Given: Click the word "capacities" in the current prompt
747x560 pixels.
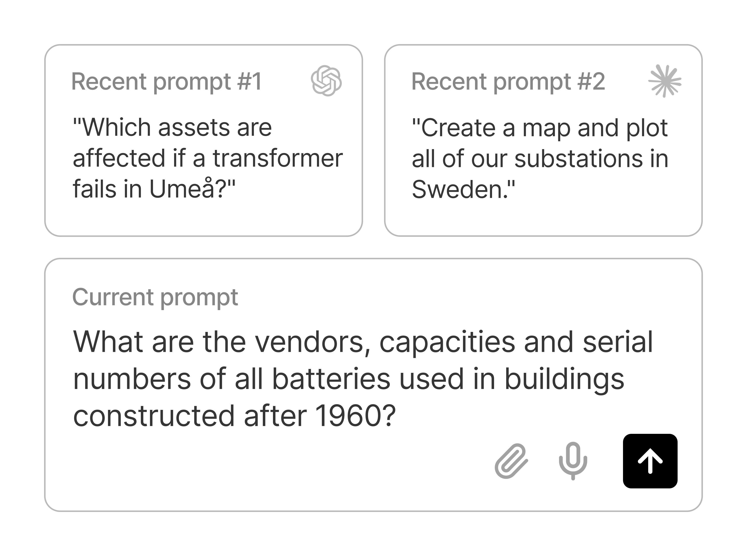Looking at the screenshot, I should [447, 342].
